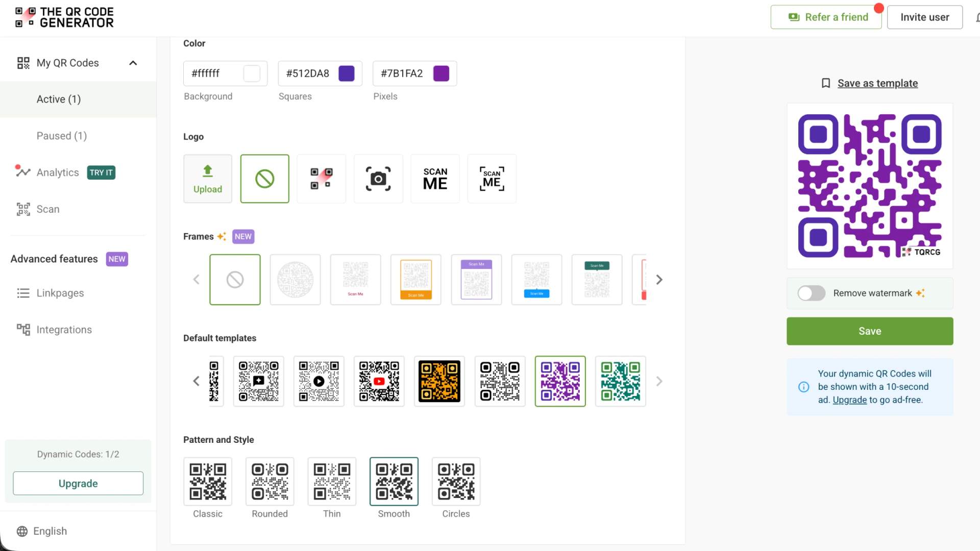The width and height of the screenshot is (980, 551).
Task: Open Linkpages
Action: 60,293
